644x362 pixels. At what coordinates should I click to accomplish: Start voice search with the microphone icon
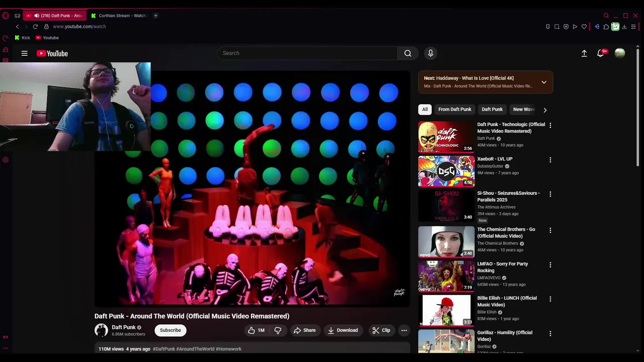point(430,53)
